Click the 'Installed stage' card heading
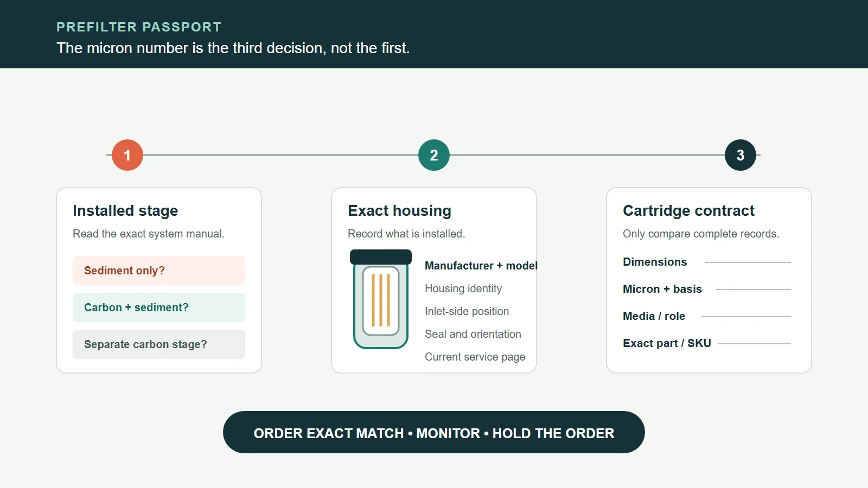Image resolution: width=868 pixels, height=488 pixels. pos(125,210)
